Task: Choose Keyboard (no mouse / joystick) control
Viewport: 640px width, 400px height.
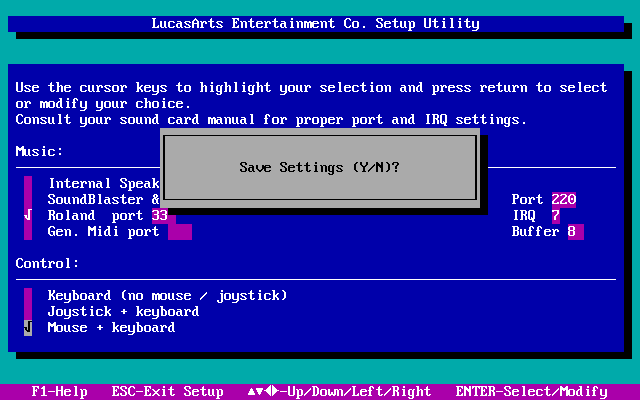Action: (x=167, y=296)
